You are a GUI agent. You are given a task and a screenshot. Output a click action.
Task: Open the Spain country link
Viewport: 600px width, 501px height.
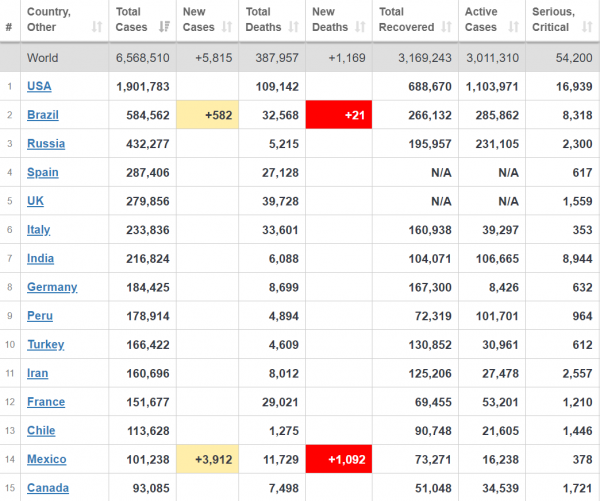(x=43, y=172)
